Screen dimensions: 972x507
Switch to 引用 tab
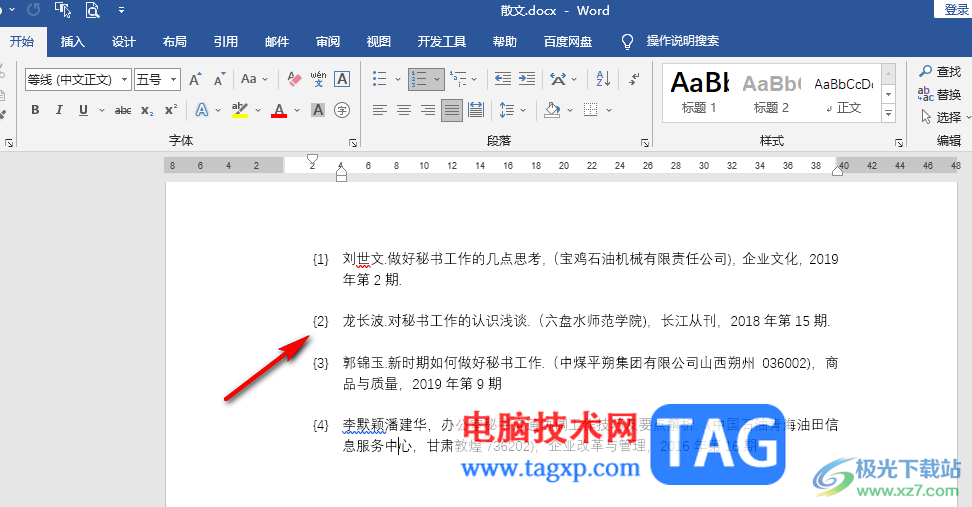click(226, 42)
